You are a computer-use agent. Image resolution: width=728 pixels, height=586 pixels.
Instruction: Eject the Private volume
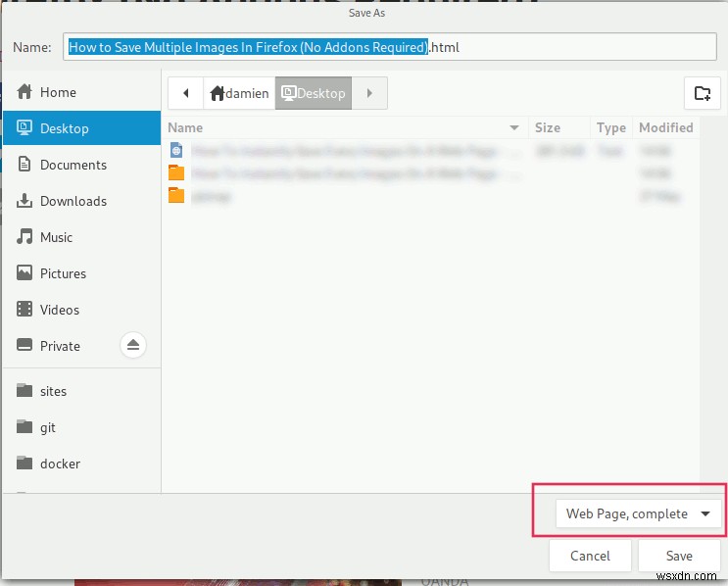coord(133,345)
